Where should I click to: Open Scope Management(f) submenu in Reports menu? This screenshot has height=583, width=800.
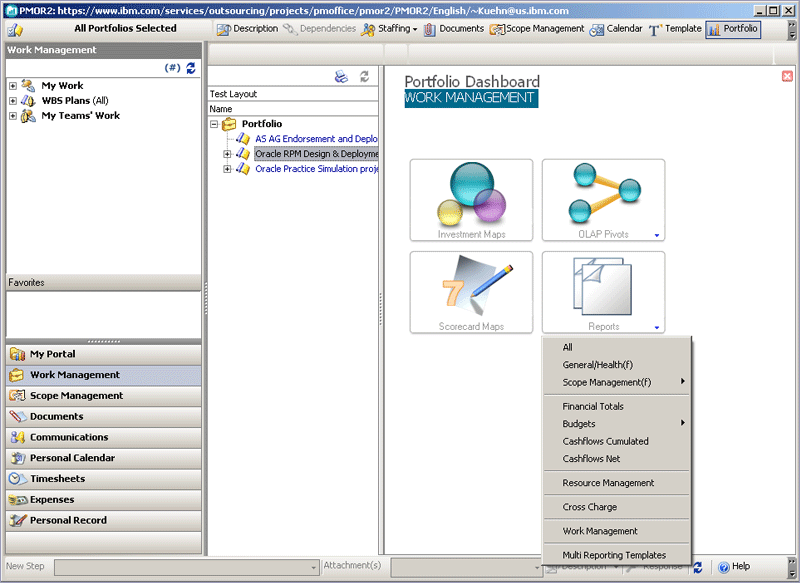click(616, 382)
